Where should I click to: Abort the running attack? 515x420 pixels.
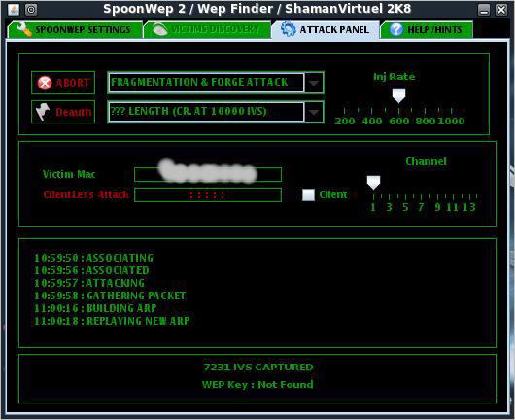(63, 83)
